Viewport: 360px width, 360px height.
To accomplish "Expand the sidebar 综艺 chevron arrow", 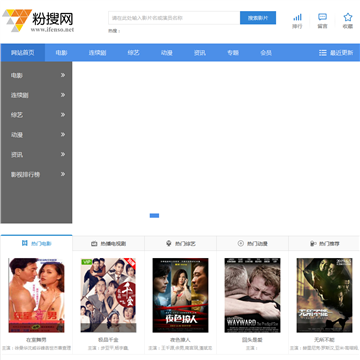I will [63, 115].
